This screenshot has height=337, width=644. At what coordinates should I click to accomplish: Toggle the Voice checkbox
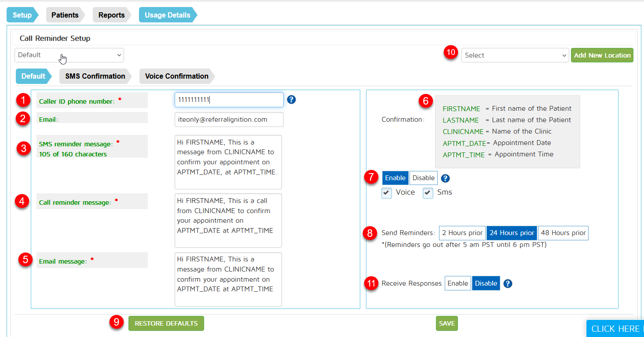[387, 193]
